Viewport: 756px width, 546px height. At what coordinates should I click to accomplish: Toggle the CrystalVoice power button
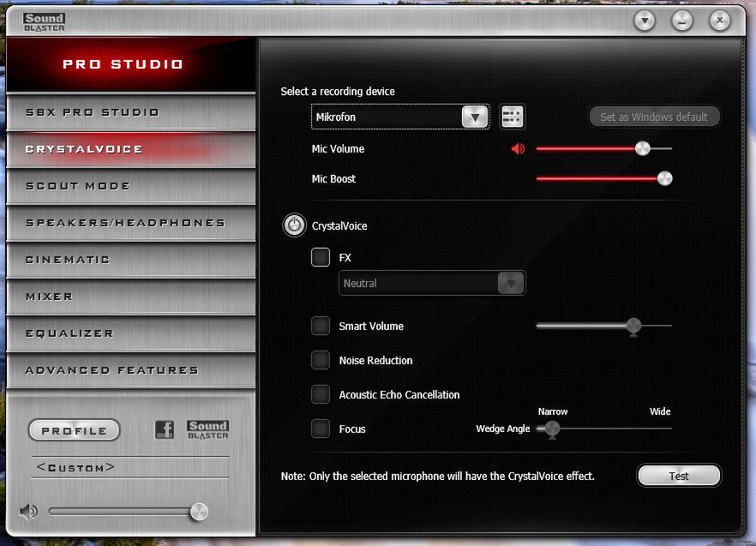(x=294, y=225)
